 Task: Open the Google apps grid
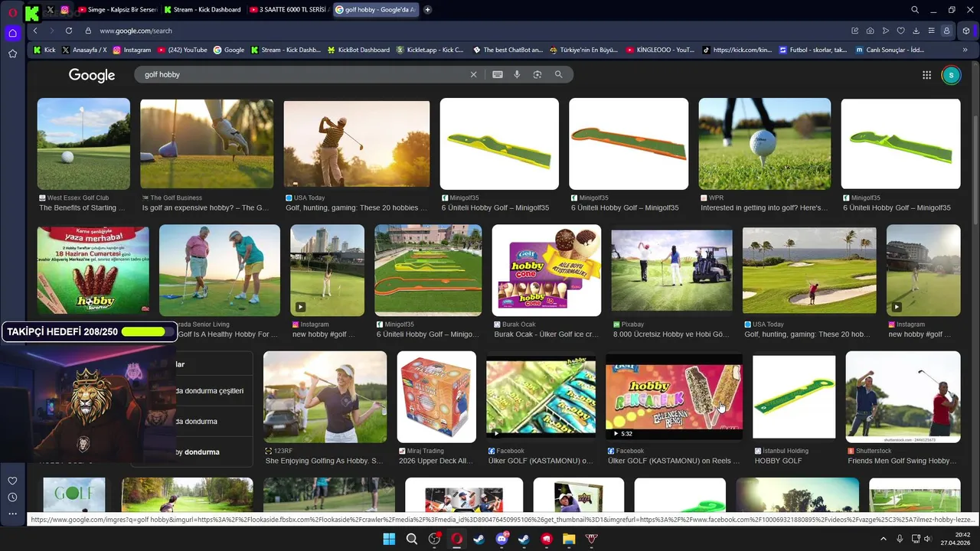926,75
